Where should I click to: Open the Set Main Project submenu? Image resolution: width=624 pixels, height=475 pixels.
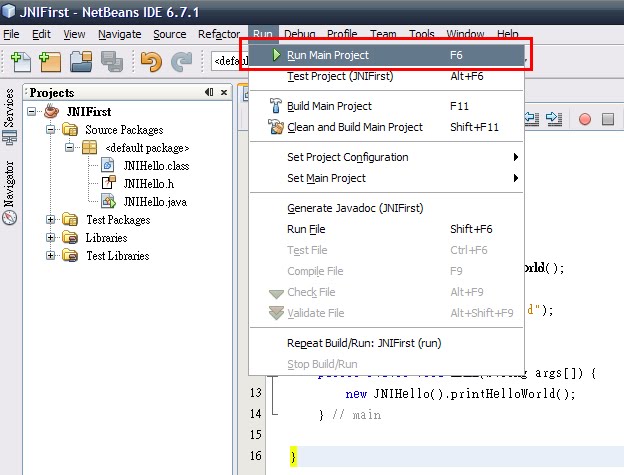coord(386,178)
